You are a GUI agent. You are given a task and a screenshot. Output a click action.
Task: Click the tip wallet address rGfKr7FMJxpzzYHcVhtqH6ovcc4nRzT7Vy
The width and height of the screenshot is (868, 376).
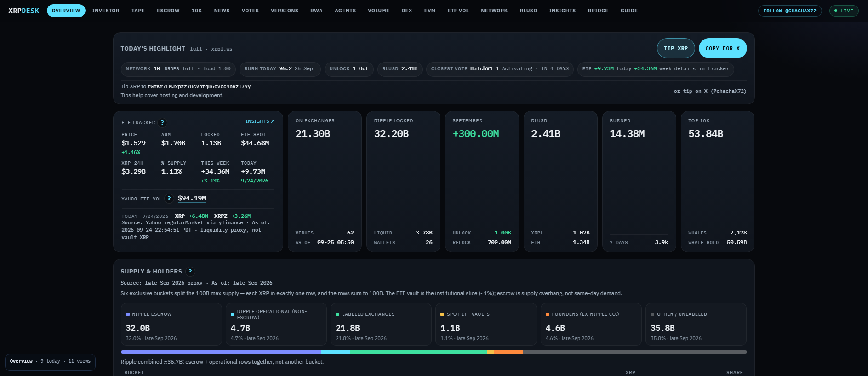point(199,86)
